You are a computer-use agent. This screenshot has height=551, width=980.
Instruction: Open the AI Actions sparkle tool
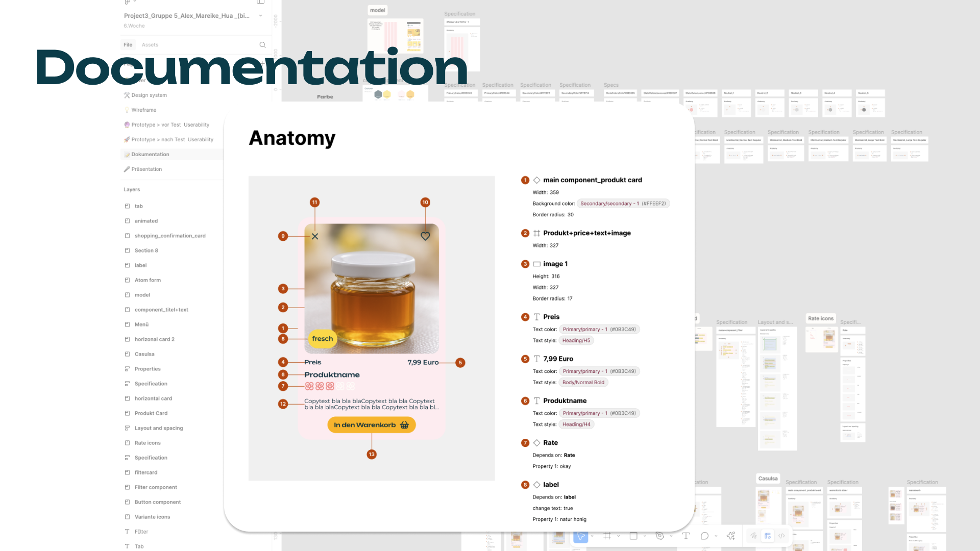pyautogui.click(x=731, y=536)
